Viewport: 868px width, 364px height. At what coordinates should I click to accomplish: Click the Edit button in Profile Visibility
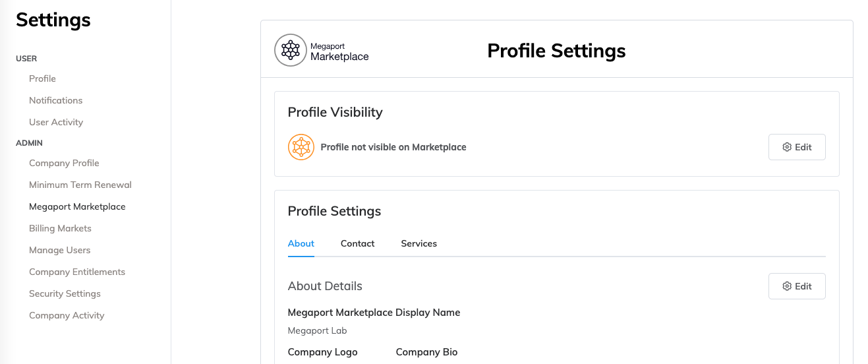tap(797, 147)
